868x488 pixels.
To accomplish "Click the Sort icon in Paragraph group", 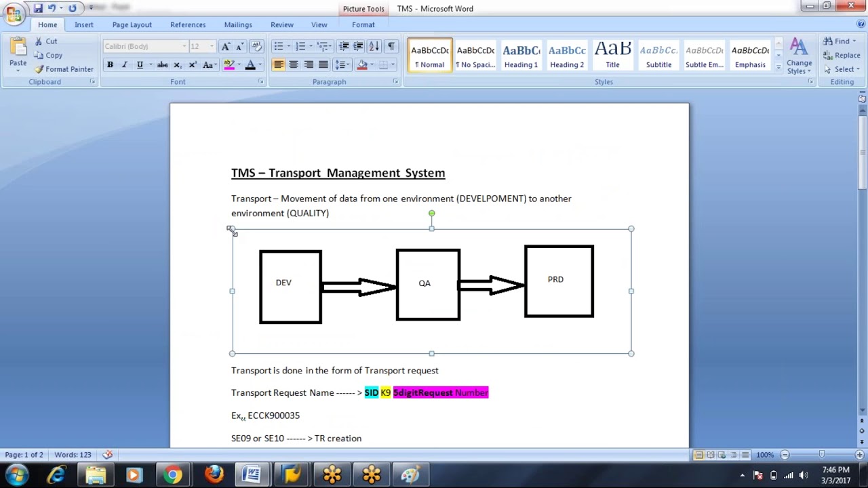I will 374,47.
